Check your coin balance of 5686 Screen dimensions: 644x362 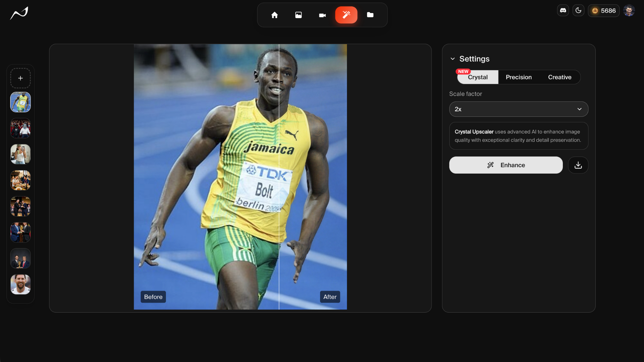pyautogui.click(x=604, y=10)
